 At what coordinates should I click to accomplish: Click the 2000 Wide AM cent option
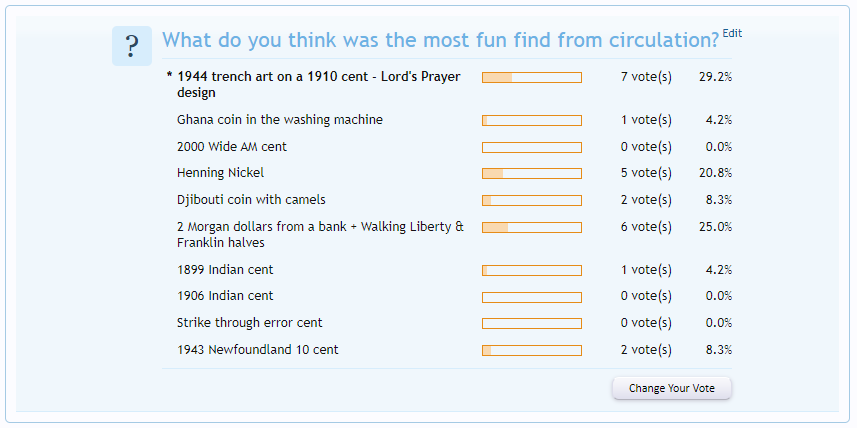(232, 146)
